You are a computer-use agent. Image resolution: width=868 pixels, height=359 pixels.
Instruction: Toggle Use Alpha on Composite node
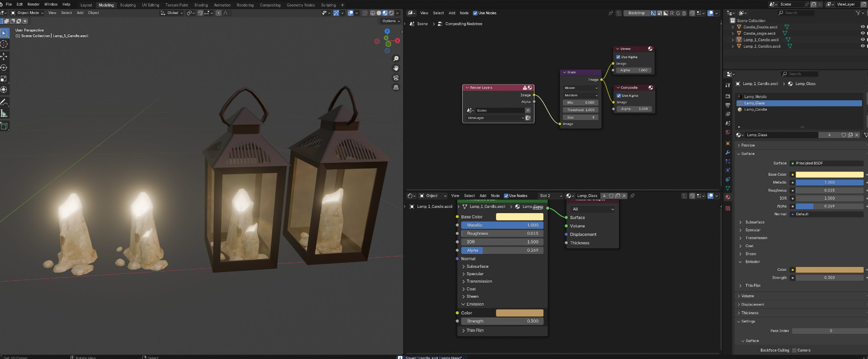618,96
